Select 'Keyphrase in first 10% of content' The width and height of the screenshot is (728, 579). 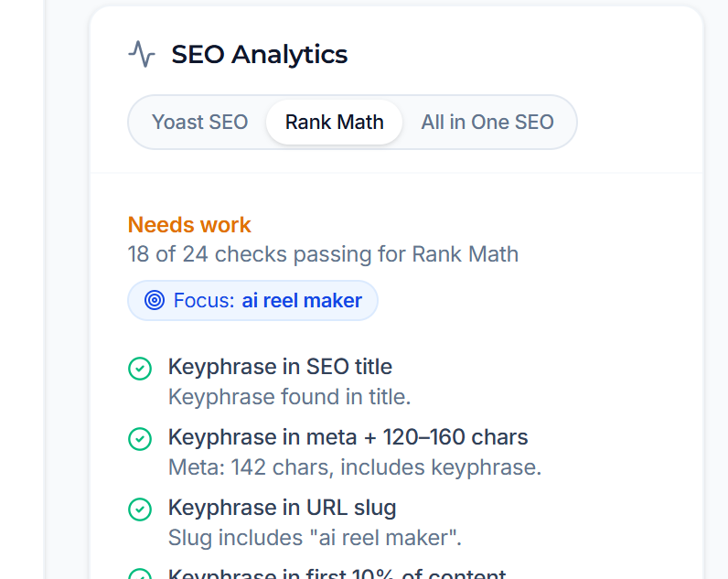coord(337,574)
